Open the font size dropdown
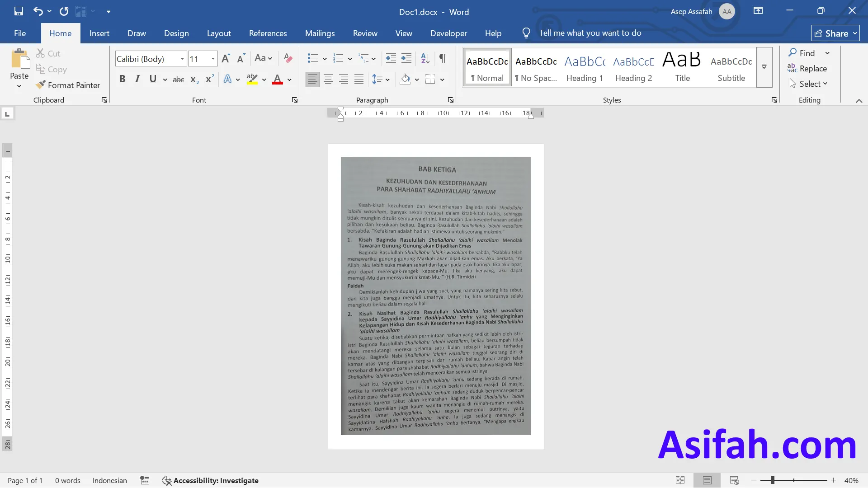 coord(213,59)
